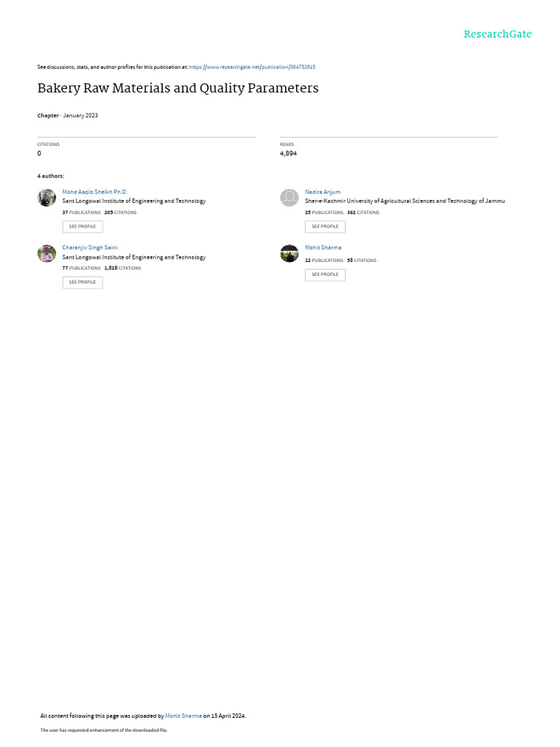Click Sher-e-Kashmir University affiliation text

(x=405, y=201)
